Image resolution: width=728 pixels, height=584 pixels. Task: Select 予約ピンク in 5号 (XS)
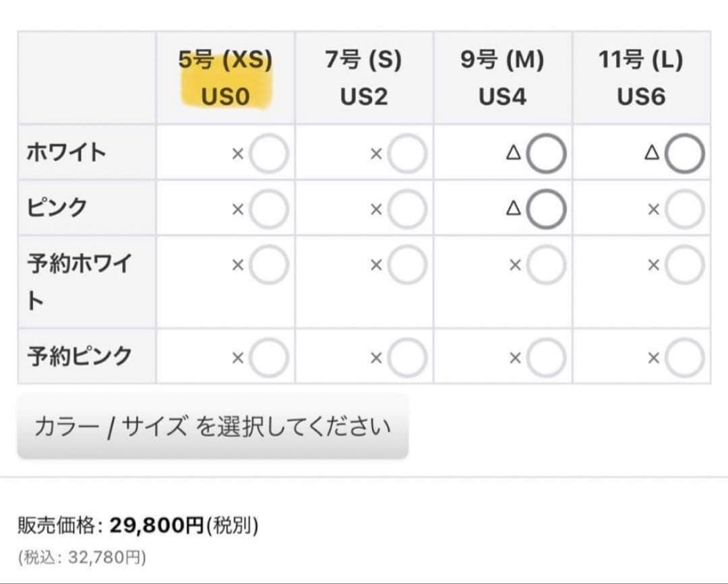[268, 357]
